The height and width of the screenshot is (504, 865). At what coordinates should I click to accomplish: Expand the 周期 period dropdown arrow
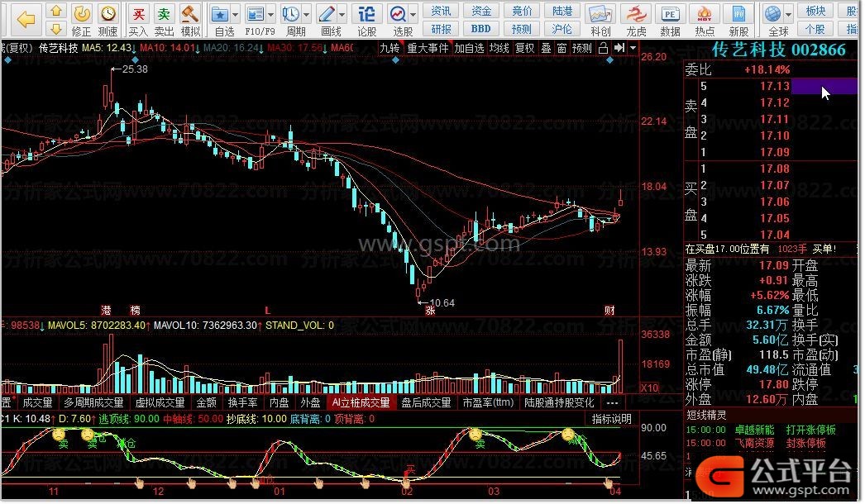(306, 15)
